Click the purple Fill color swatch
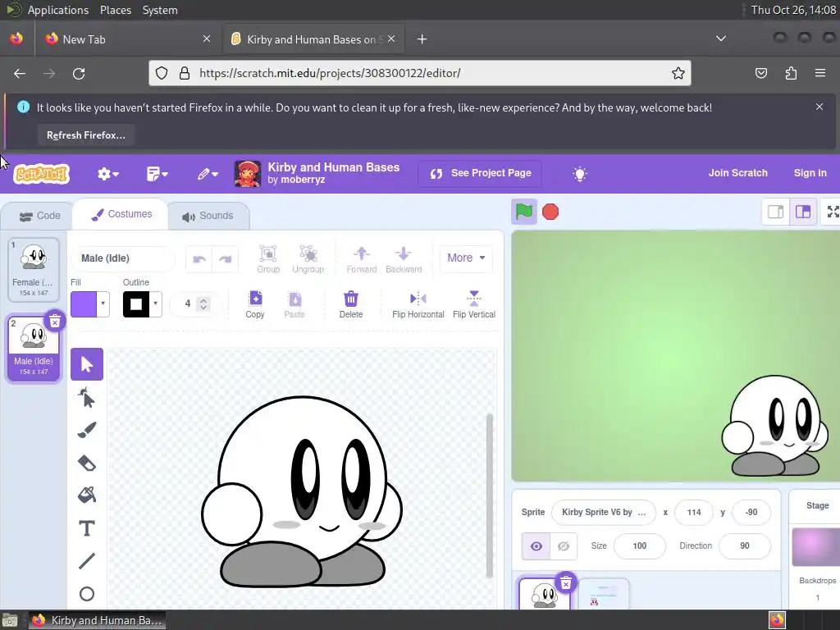Viewport: 840px width, 630px height. [x=84, y=304]
